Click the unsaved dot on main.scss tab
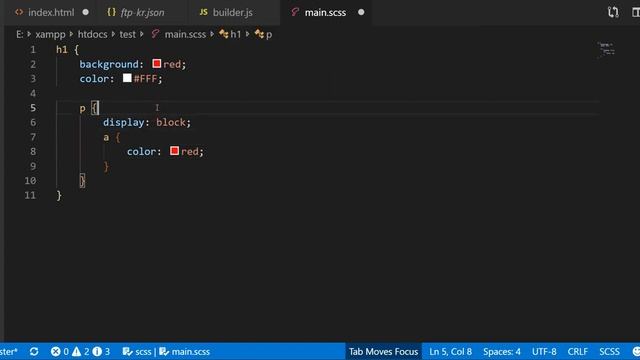 coord(361,12)
